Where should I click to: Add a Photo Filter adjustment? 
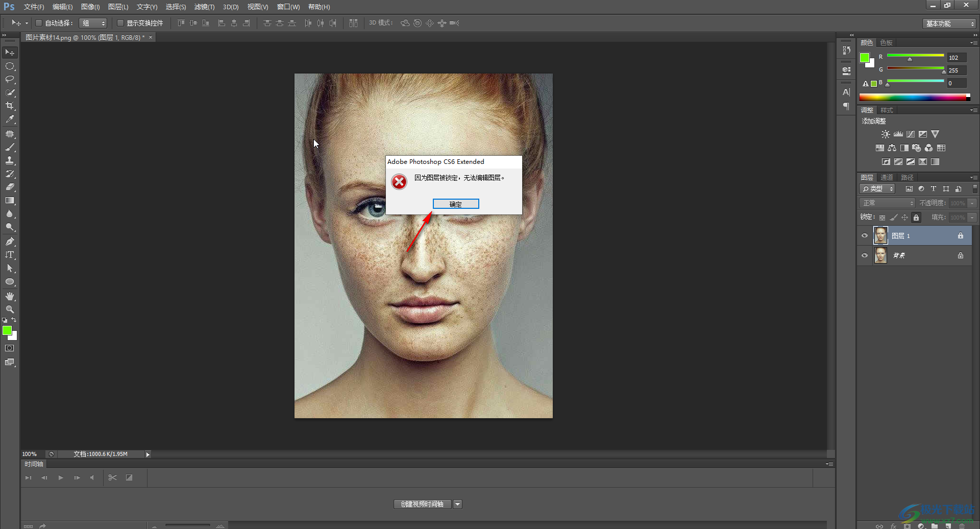(x=917, y=148)
